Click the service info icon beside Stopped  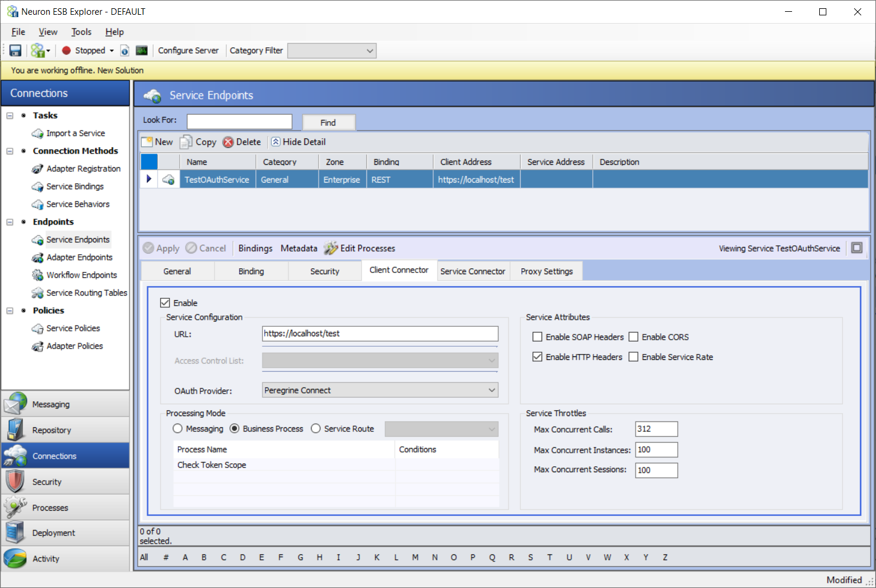pos(125,51)
